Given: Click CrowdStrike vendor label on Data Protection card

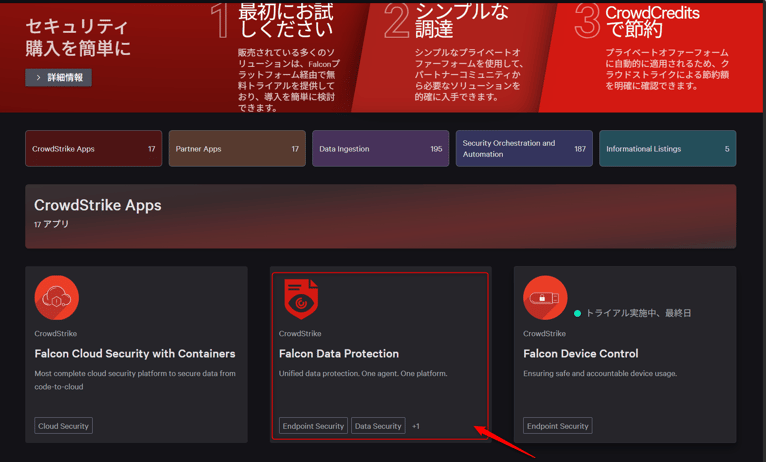Looking at the screenshot, I should pos(300,334).
